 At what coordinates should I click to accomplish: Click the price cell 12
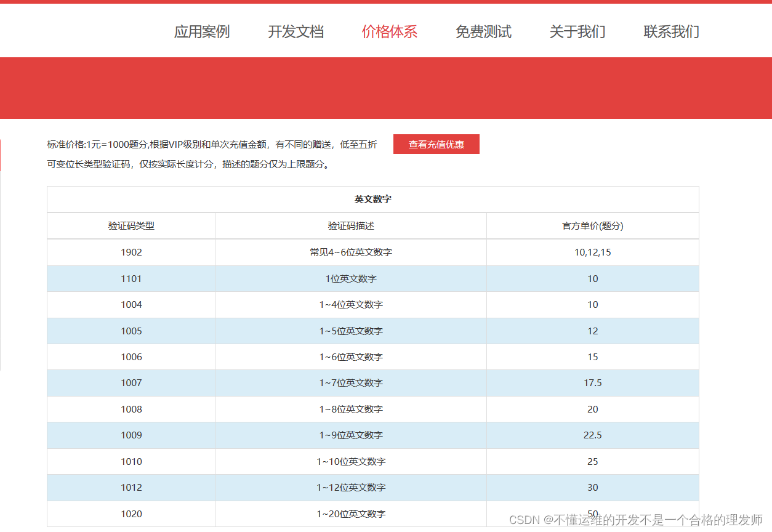[593, 331]
